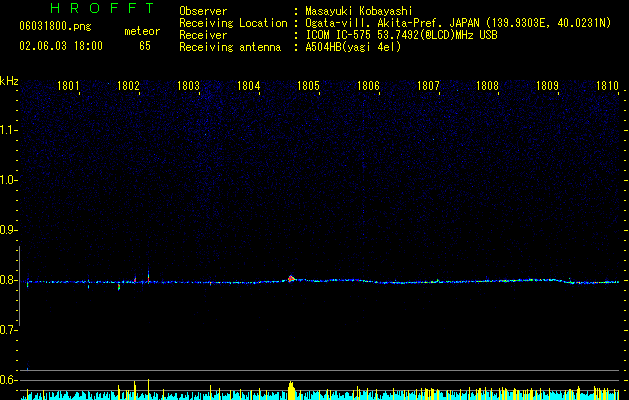Click the tallest yellow peak in bottom intensity graph
The height and width of the screenshot is (400, 629).
(148, 389)
